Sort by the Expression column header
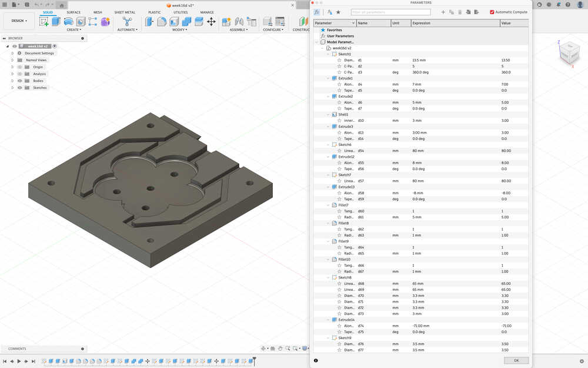Screen dimensions: 588x368 click(455, 23)
